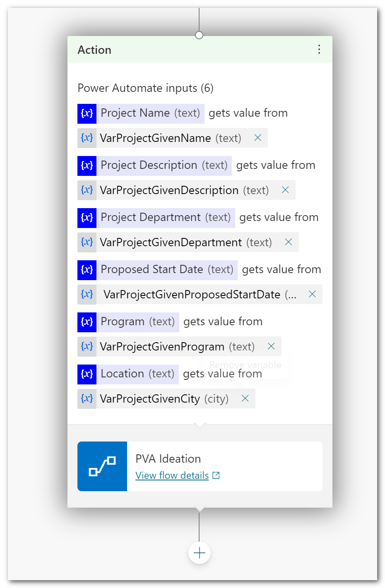Click the Location (text) input label

tap(137, 374)
